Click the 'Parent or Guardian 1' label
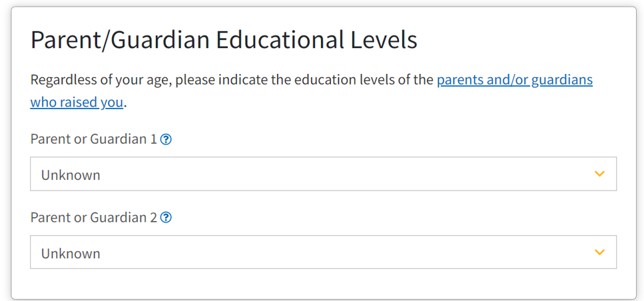644x301 pixels. pyautogui.click(x=94, y=140)
